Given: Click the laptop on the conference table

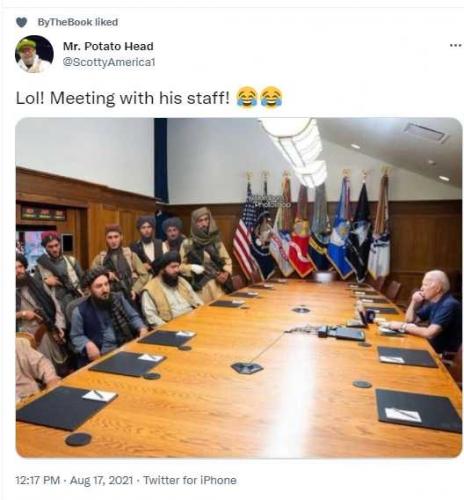Looking at the screenshot, I should [x=347, y=332].
